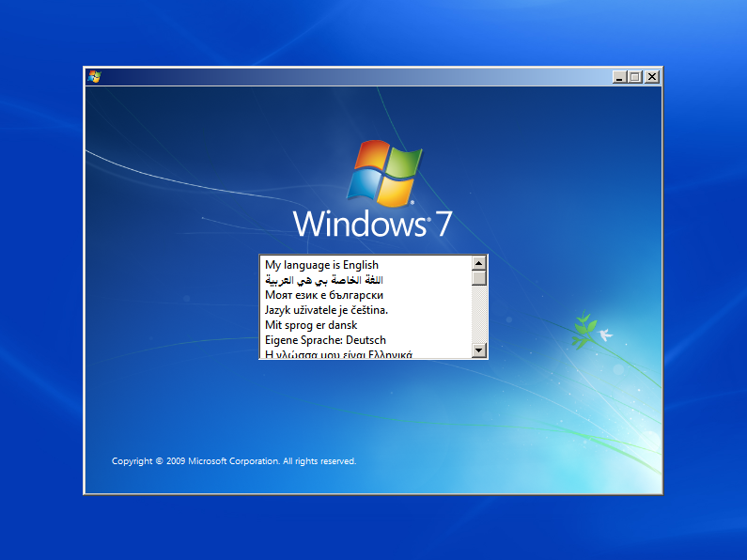Select "Eigene Sprache: Deutsch"
This screenshot has width=747, height=560.
366,340
